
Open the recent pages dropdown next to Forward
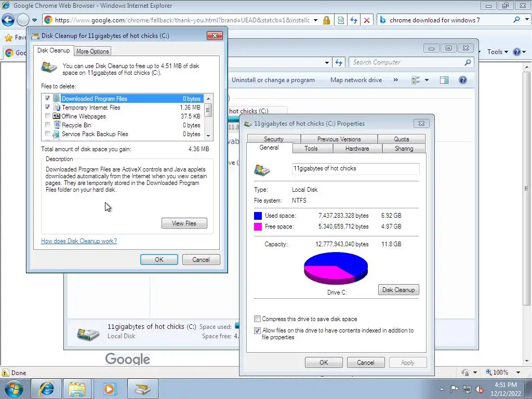[x=35, y=20]
